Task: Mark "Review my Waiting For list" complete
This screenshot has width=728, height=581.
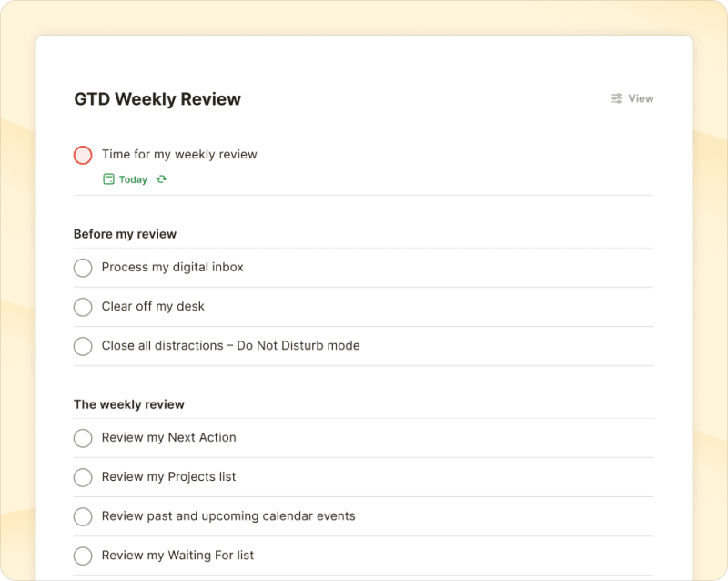Action: [83, 556]
